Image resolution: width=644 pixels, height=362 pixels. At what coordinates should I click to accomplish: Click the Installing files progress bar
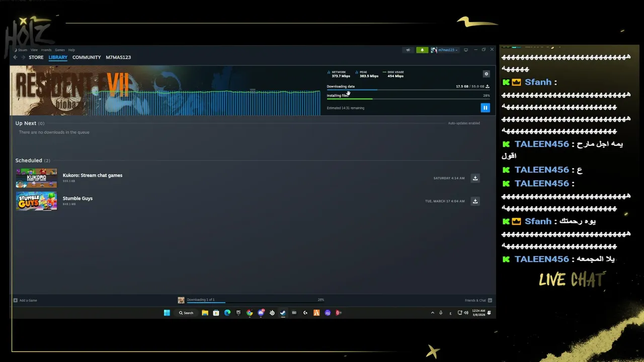pos(408,99)
